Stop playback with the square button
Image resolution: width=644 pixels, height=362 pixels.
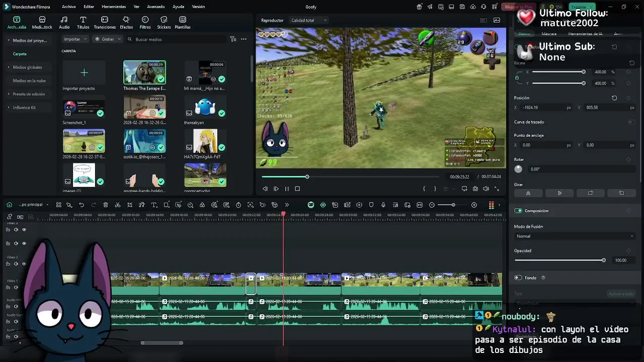(297, 189)
